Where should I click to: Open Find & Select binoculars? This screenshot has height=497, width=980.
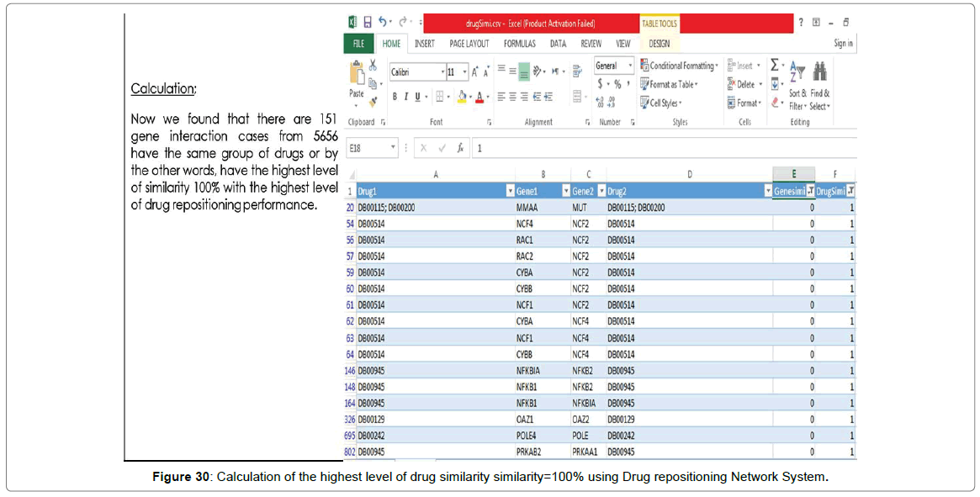pos(819,71)
